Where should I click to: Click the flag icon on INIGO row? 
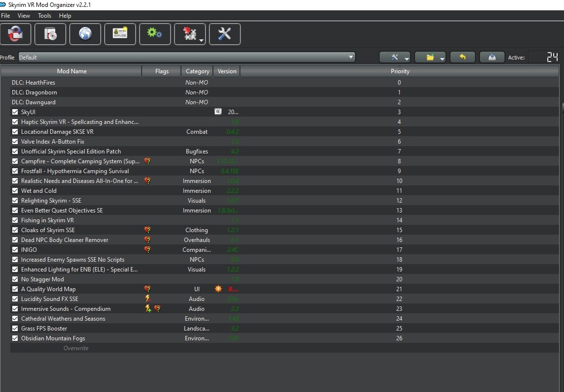(148, 249)
